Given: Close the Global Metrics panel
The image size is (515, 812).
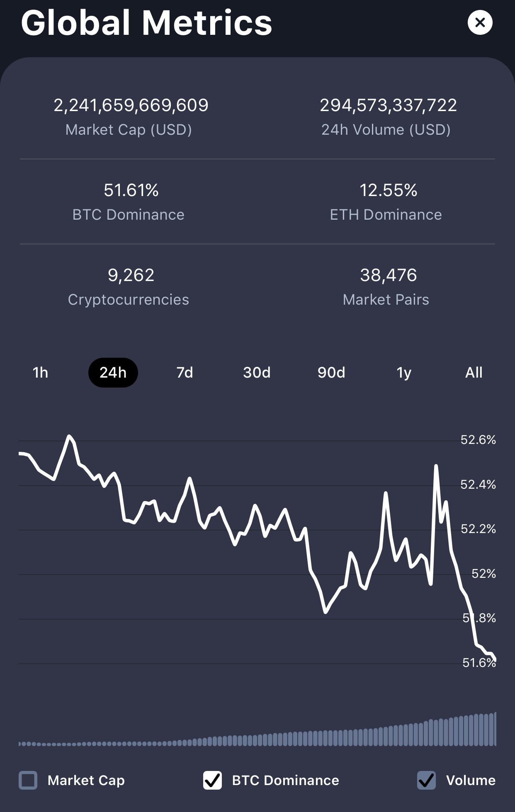Looking at the screenshot, I should click(480, 22).
